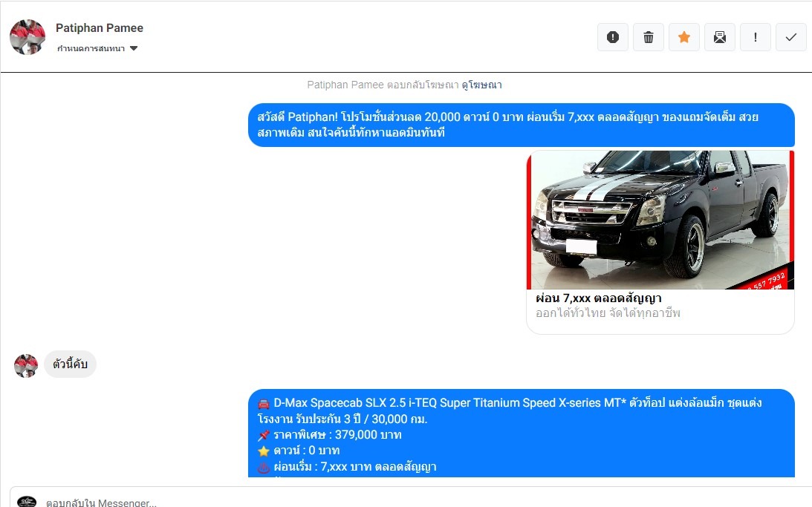
Task: Click the ดาวน์ : 0 บาท line
Action: coord(299,451)
